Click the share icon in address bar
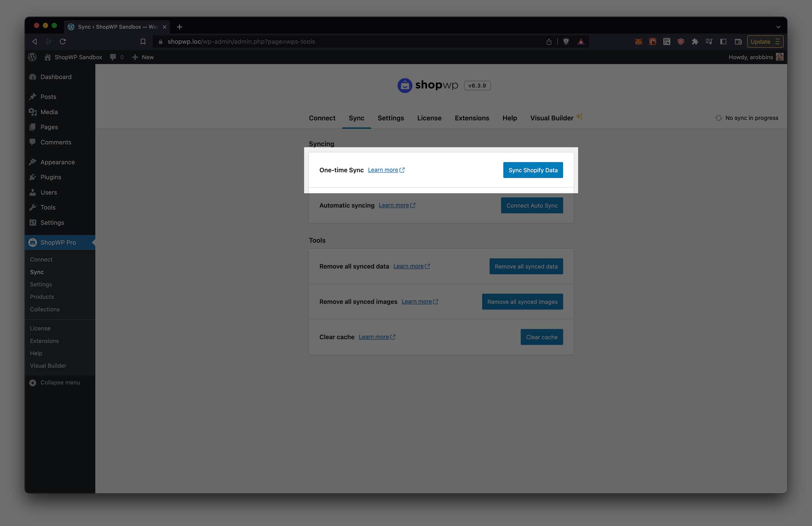This screenshot has width=812, height=526. point(549,42)
